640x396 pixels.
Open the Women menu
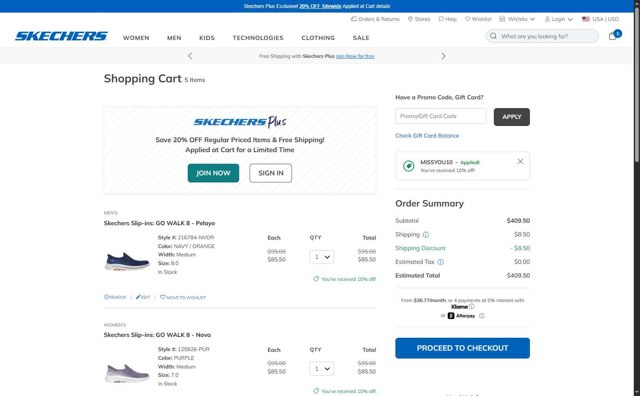point(136,38)
